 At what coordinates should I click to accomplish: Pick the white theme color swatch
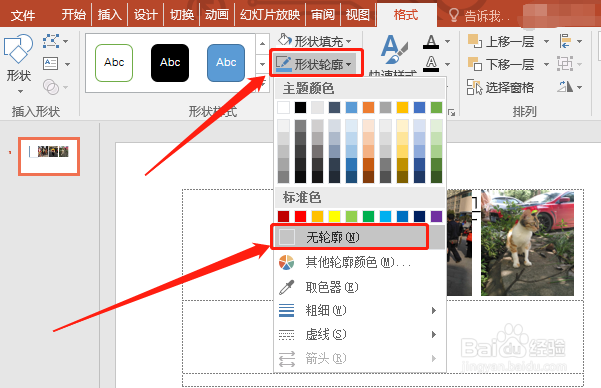click(283, 107)
